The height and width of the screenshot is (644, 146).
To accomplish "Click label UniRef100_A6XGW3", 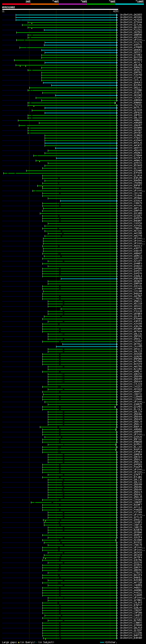I will [x=131, y=95].
